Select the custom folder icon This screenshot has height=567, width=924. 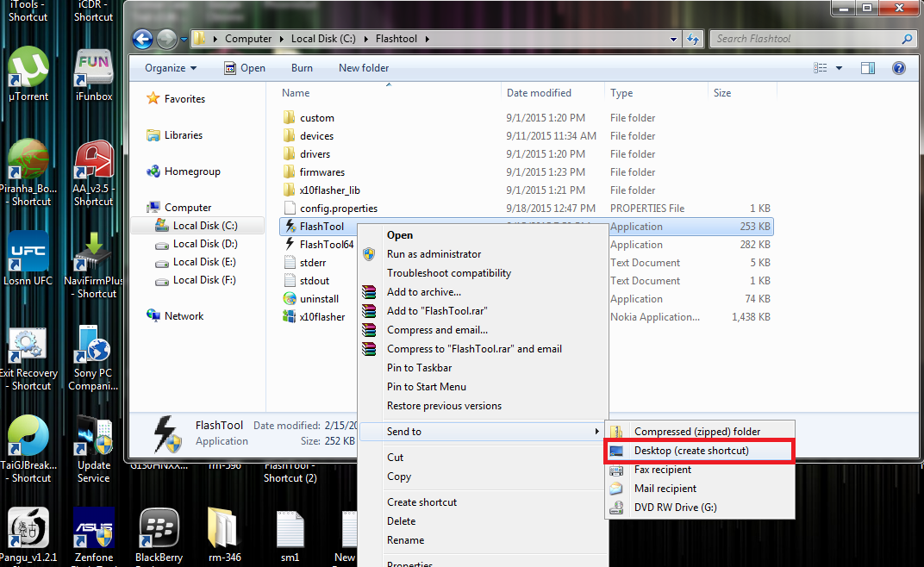pos(289,117)
